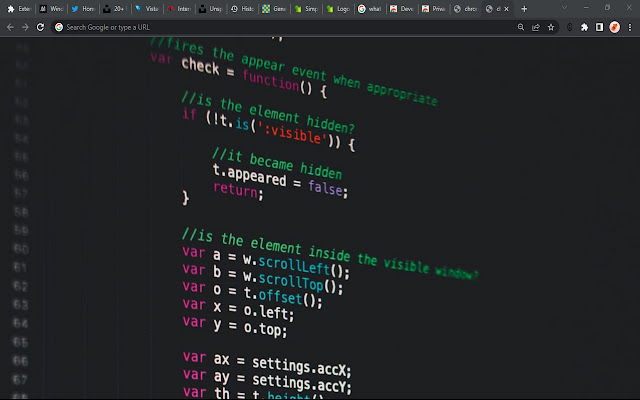Switch to the 20+ tab
Screen dimensions: 640x400
click(115, 9)
